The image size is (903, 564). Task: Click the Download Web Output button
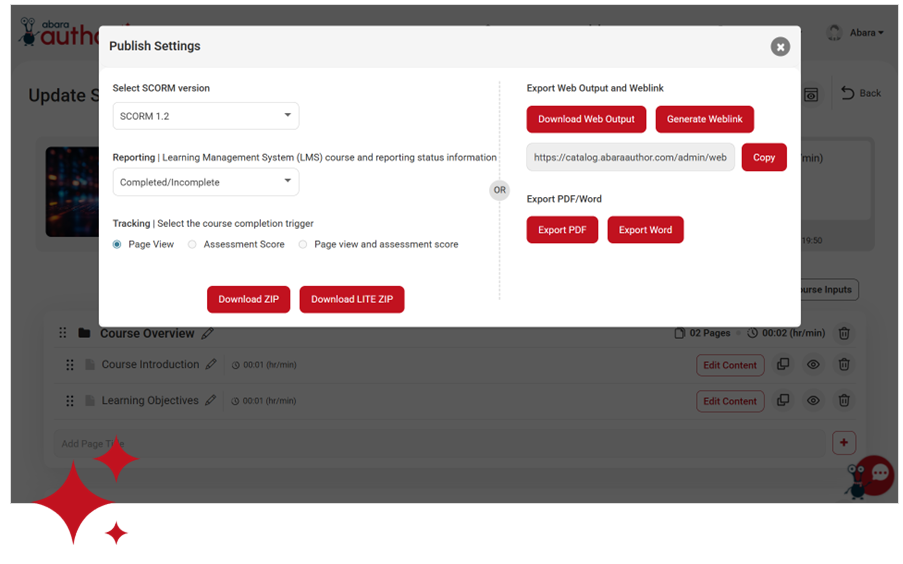(x=586, y=119)
